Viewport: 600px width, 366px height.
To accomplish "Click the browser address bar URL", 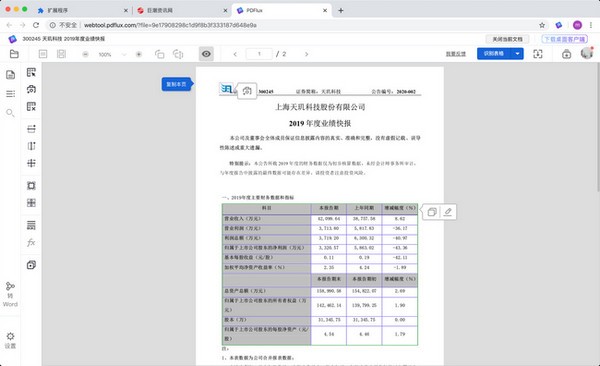I will point(170,25).
